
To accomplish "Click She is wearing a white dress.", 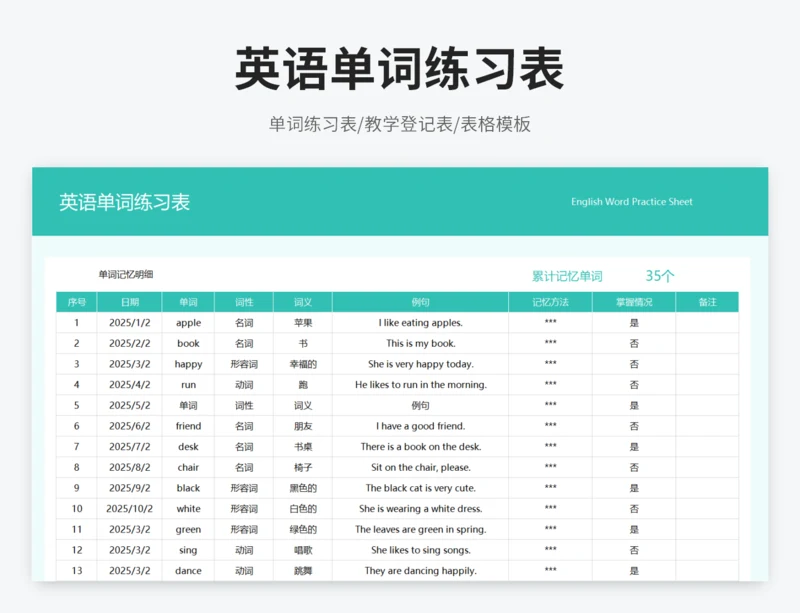I will 420,509.
